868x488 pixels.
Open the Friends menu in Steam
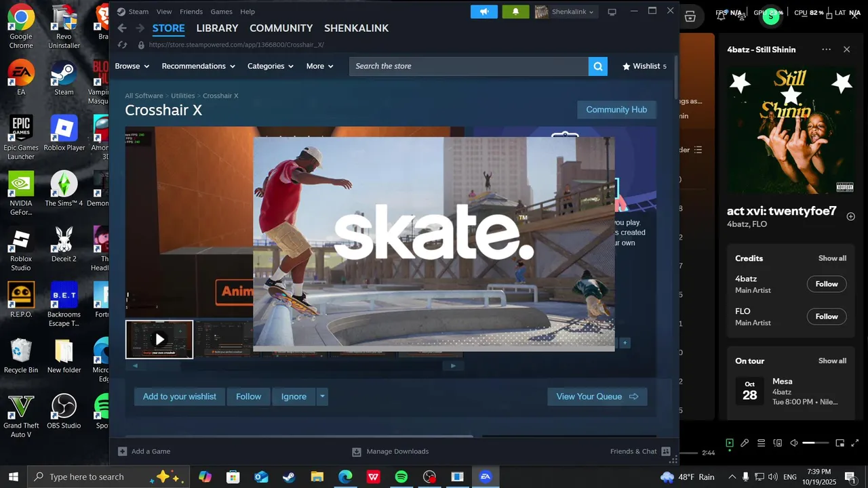[x=191, y=12]
